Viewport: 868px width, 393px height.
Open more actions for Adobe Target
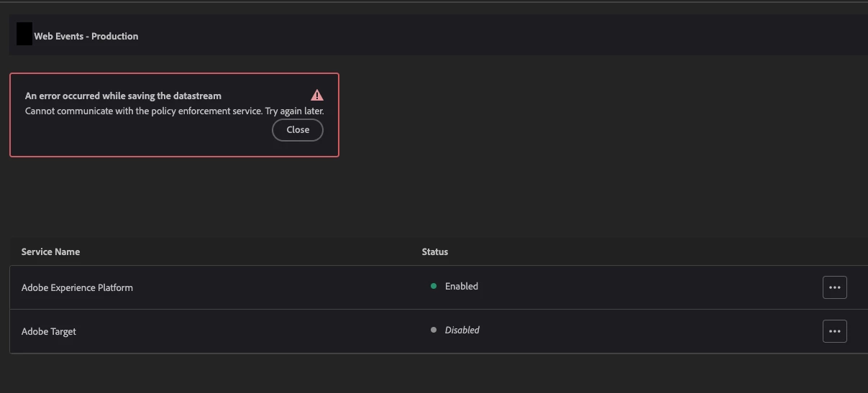pyautogui.click(x=834, y=331)
